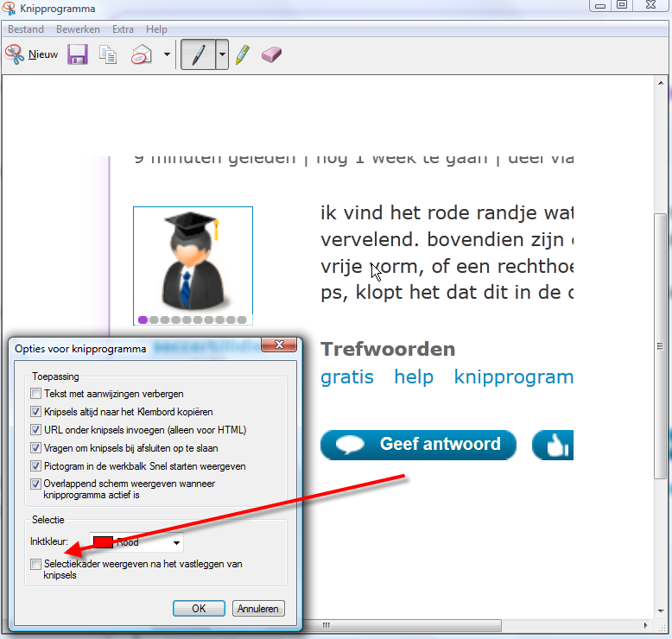The height and width of the screenshot is (639, 672).
Task: Close the Opties voor knipprogramma dialog
Action: [279, 346]
